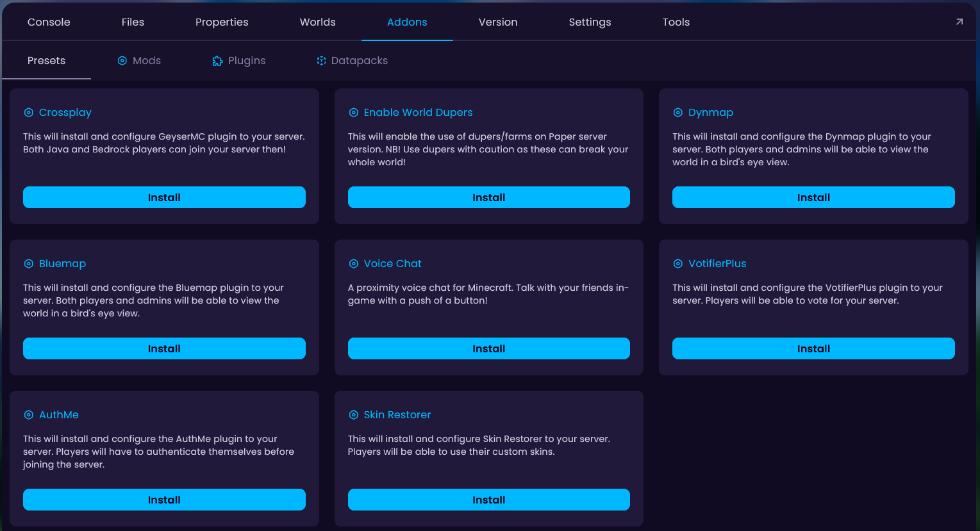Install the AuthMe preset

coord(164,500)
